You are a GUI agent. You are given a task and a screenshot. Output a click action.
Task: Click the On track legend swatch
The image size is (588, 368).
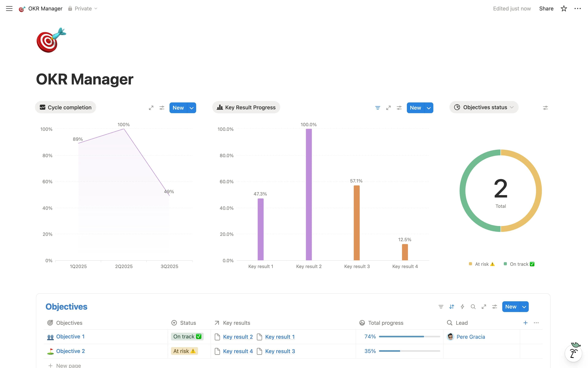tap(505, 264)
